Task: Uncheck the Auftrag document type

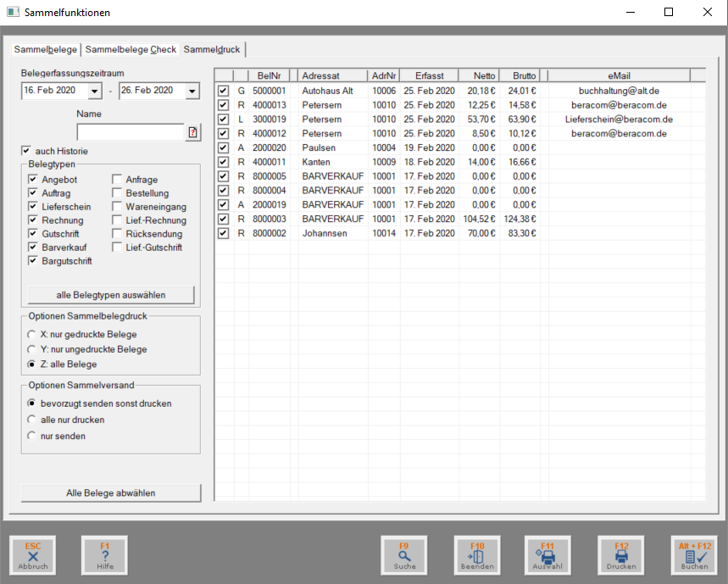Action: tap(33, 192)
